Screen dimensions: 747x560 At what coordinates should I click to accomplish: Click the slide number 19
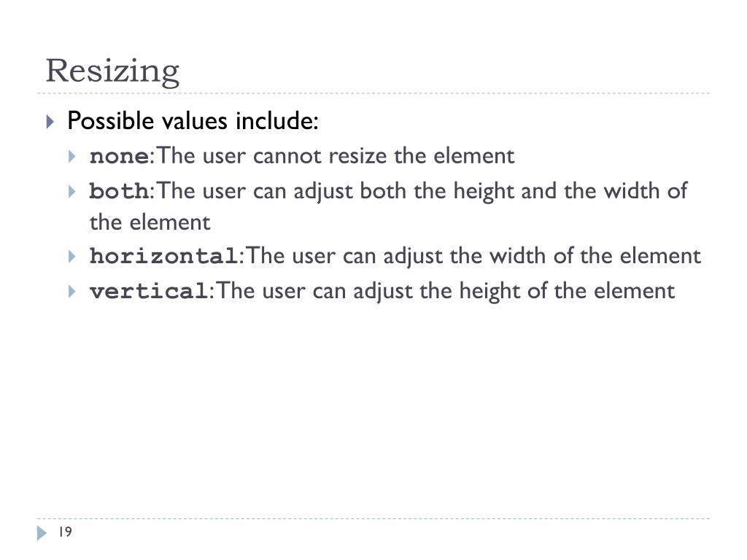coord(65,532)
